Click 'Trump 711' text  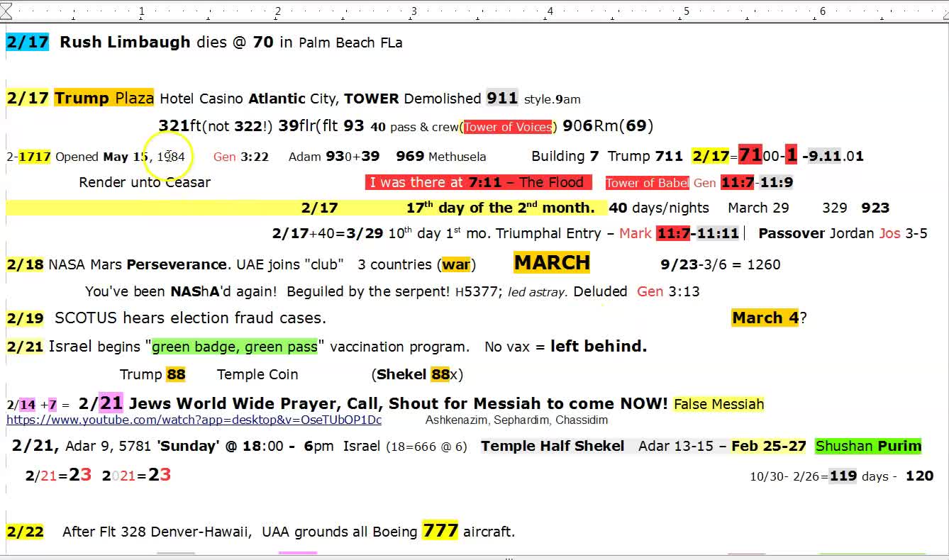645,156
